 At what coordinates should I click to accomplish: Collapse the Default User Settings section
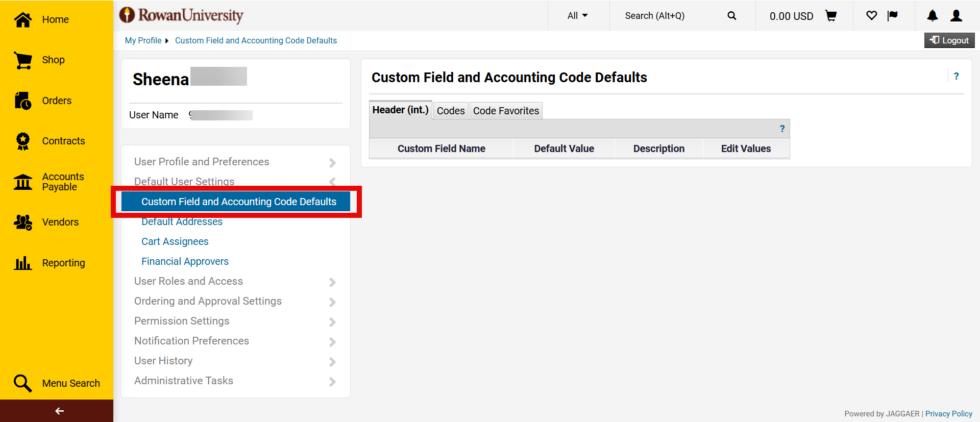click(x=235, y=181)
